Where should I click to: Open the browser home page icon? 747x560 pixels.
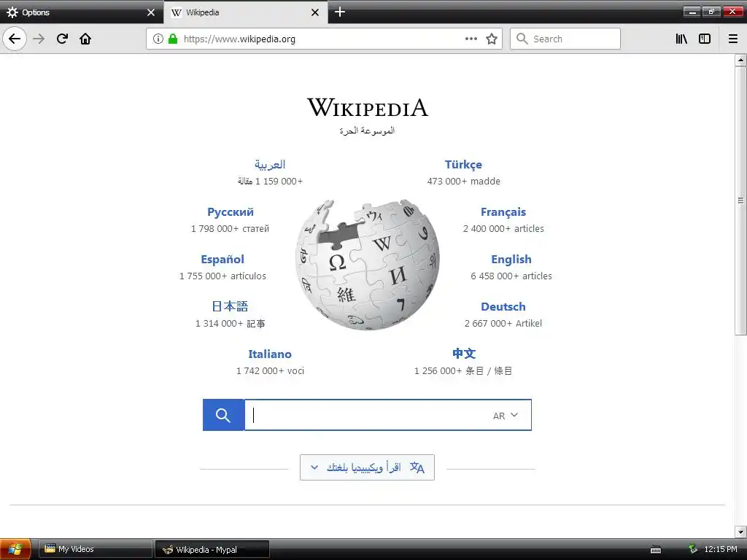(x=85, y=39)
